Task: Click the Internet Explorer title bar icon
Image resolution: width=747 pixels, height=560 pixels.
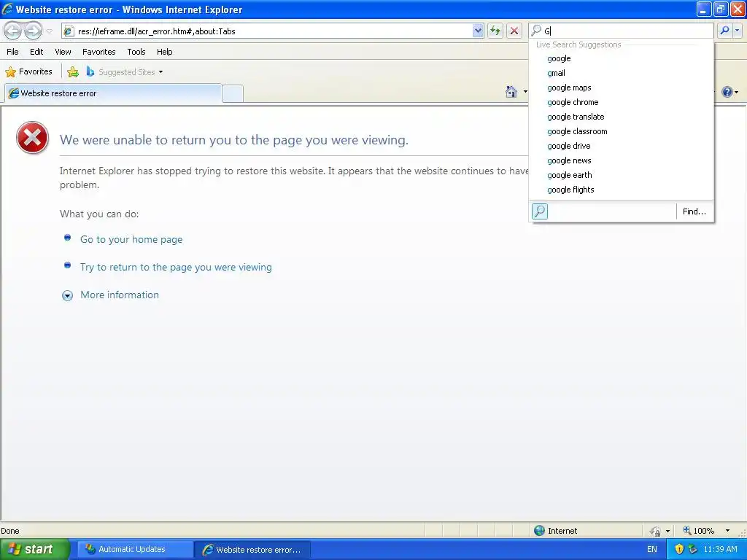Action: pyautogui.click(x=7, y=9)
